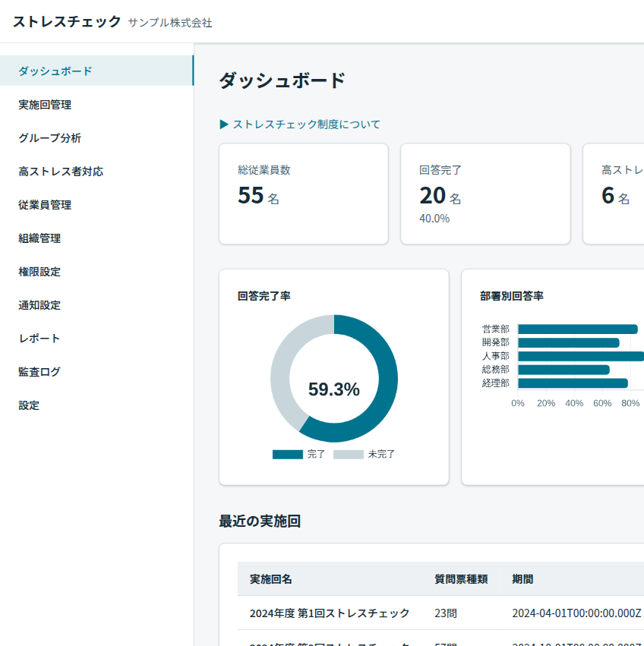The width and height of the screenshot is (644, 646).
Task: Open 組織管理 section
Action: [39, 238]
